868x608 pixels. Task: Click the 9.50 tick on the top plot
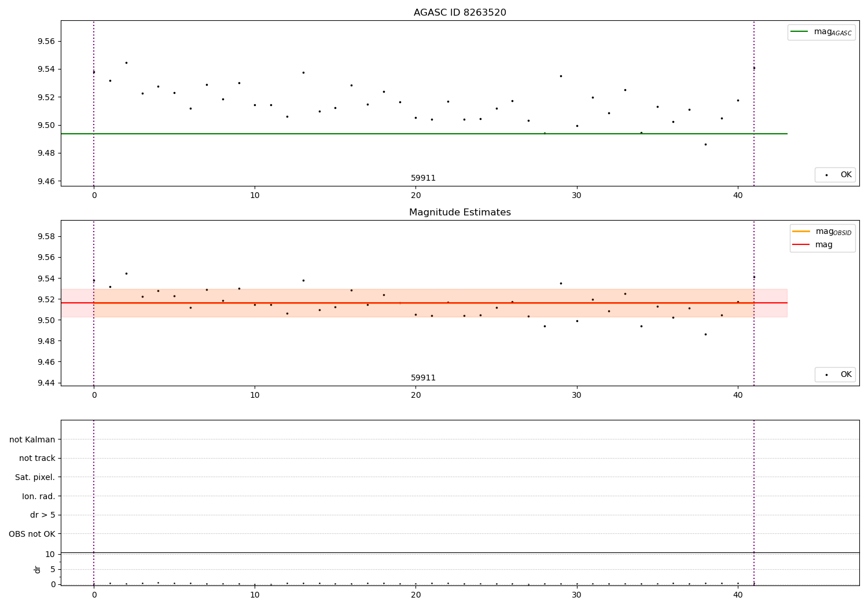point(46,125)
